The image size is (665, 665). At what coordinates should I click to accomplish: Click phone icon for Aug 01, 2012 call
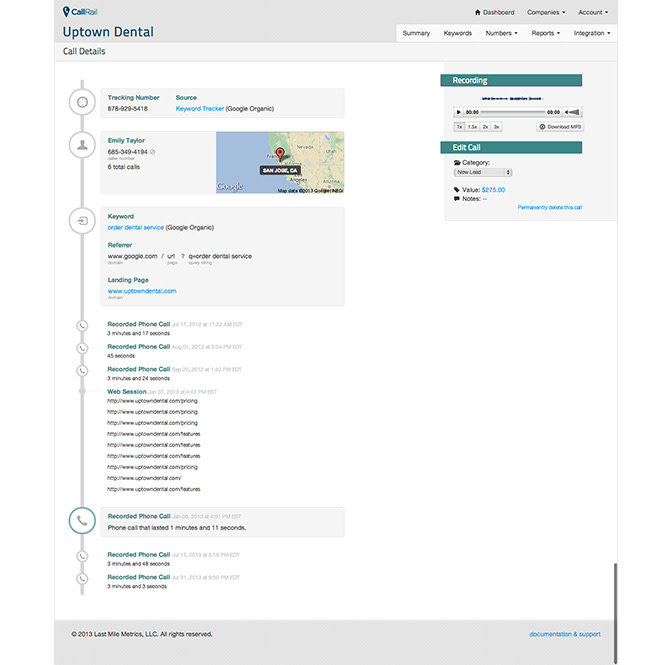point(82,348)
